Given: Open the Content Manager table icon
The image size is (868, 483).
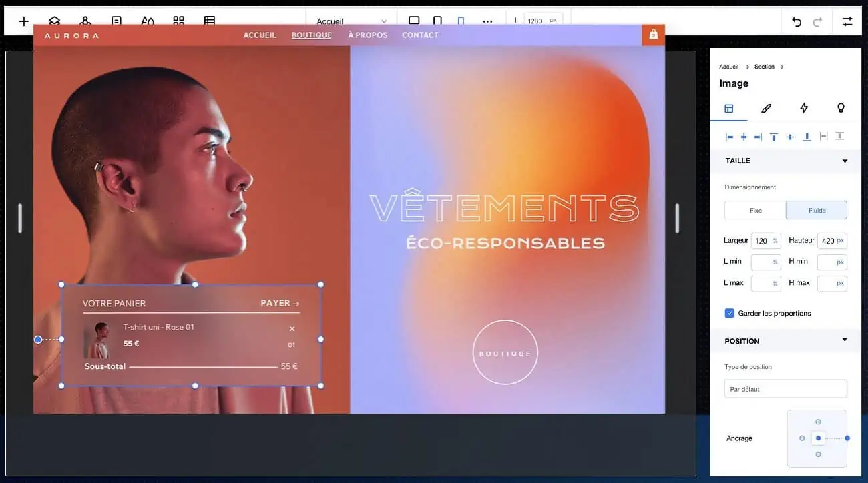Looking at the screenshot, I should (x=210, y=21).
